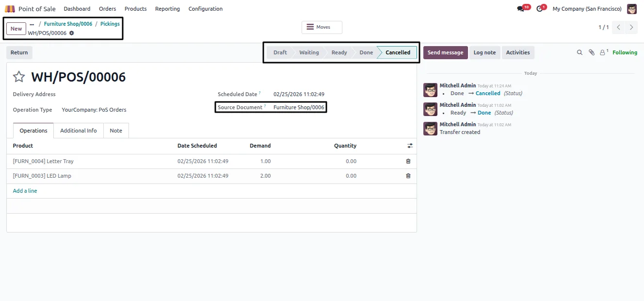
Task: Select the Done status stage
Action: (366, 52)
